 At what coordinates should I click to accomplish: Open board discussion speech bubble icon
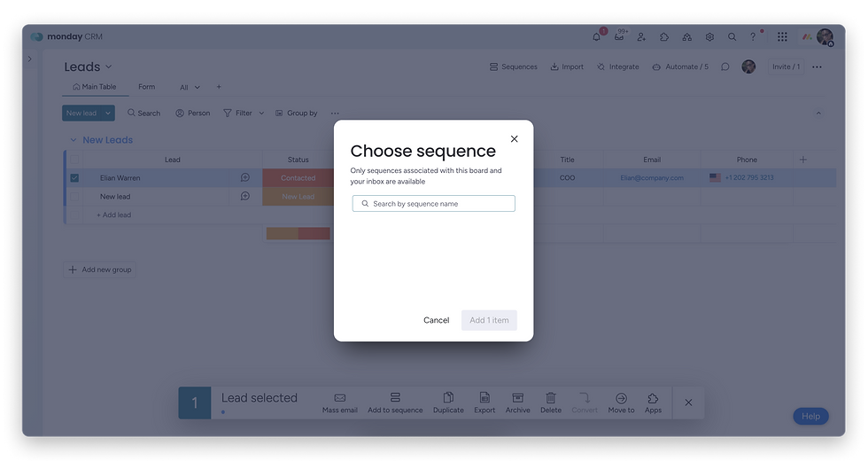(725, 66)
